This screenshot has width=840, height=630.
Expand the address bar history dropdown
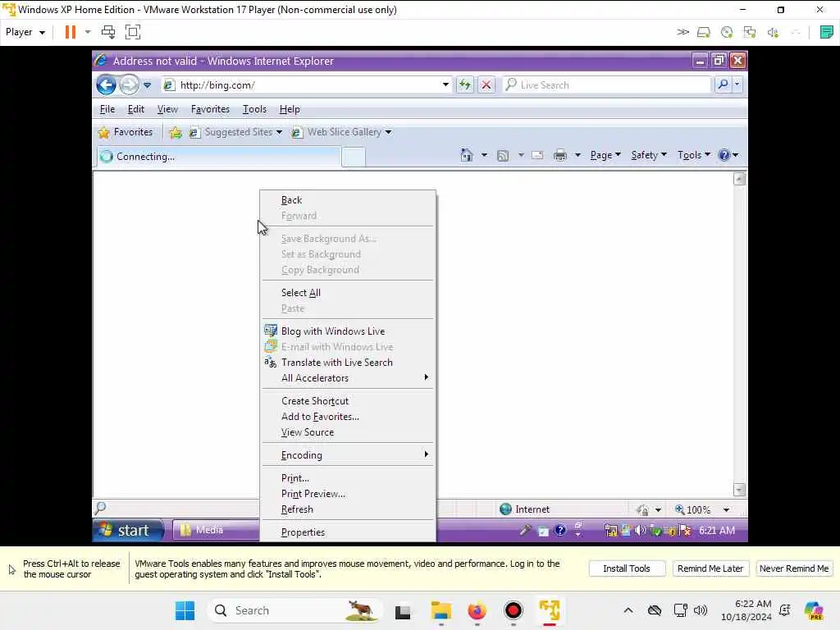tap(445, 84)
